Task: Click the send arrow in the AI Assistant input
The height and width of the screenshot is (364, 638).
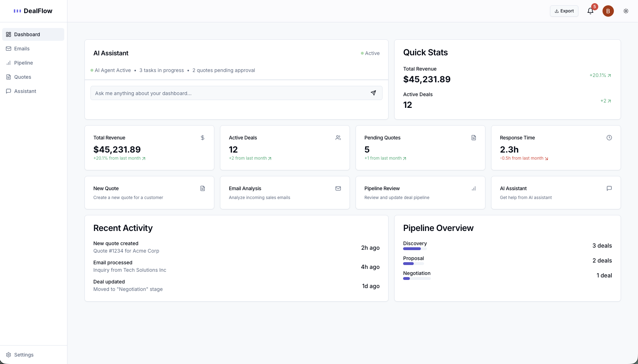Action: point(373,93)
